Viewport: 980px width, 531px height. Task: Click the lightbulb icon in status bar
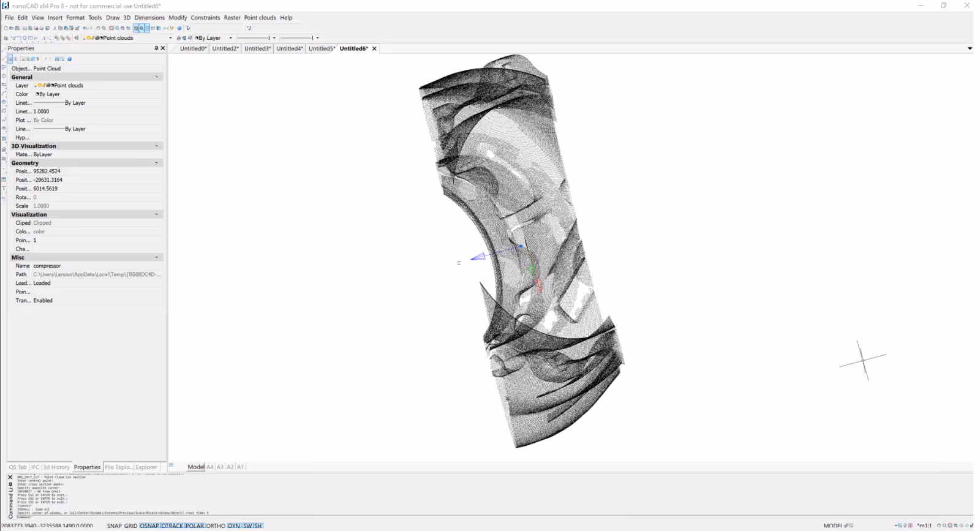pos(905,525)
